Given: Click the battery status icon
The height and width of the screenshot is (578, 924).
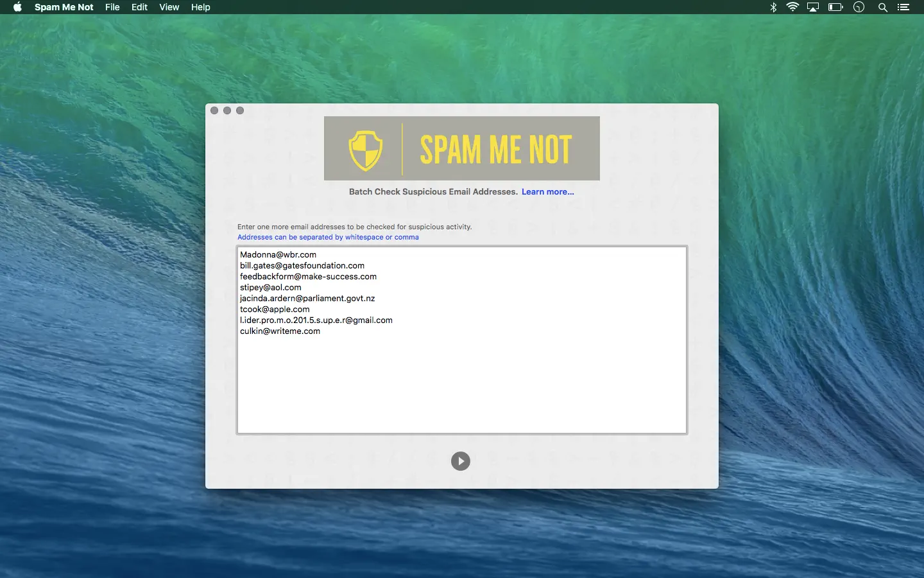Looking at the screenshot, I should [835, 7].
